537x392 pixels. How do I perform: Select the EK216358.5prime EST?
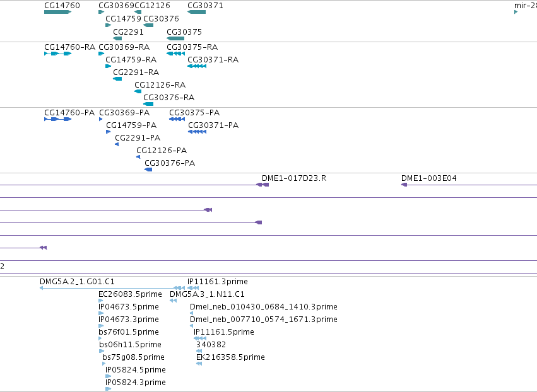[x=199, y=364]
